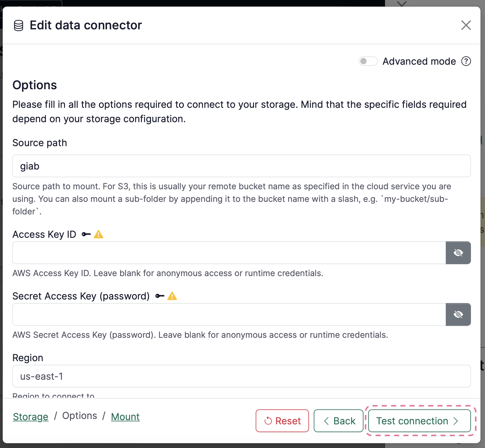This screenshot has height=448, width=485.
Task: Click the warning triangle beside Access Key ID
Action: tap(98, 234)
